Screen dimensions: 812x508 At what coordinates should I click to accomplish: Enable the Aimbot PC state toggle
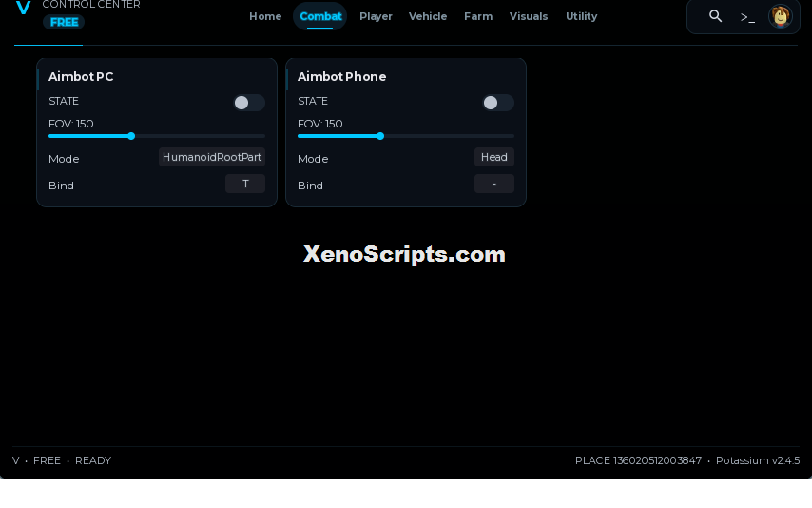point(248,103)
